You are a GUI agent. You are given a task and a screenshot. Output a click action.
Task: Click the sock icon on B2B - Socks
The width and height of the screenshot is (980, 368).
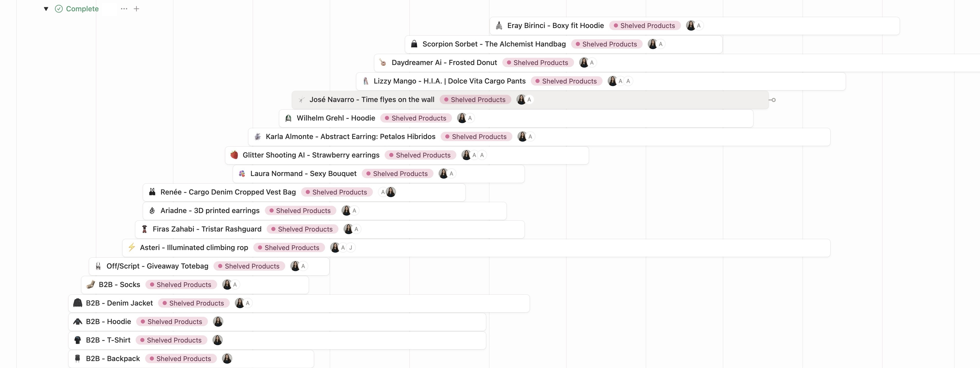(90, 285)
